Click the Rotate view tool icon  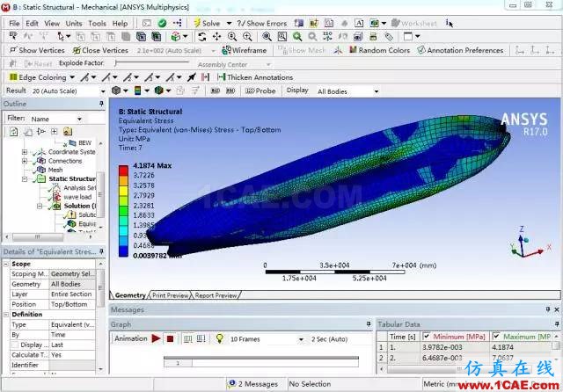click(x=202, y=37)
